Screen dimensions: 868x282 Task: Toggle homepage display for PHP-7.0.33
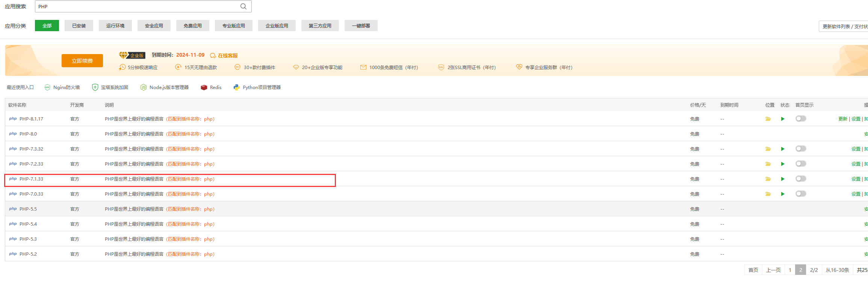801,194
